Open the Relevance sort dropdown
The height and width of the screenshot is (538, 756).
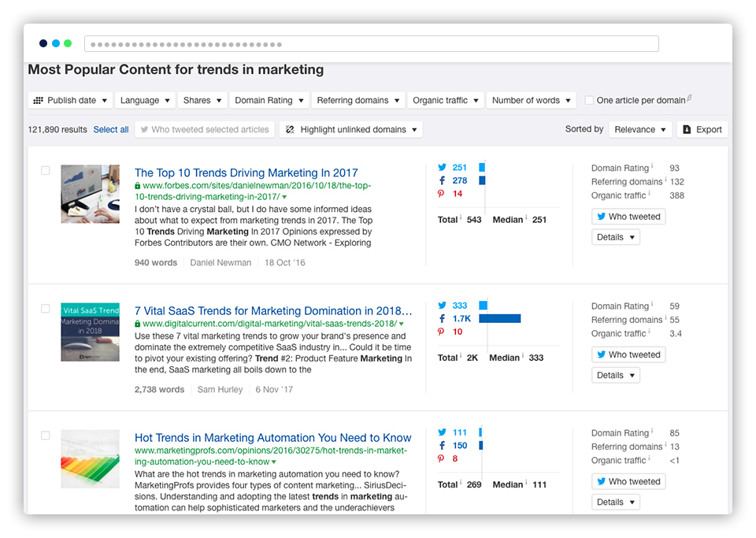coord(640,130)
